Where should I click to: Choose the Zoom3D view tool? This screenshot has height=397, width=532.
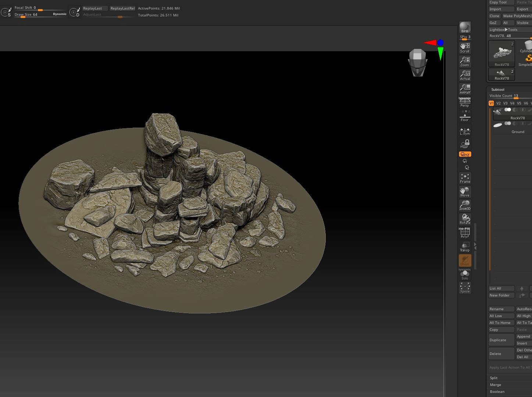point(465,205)
